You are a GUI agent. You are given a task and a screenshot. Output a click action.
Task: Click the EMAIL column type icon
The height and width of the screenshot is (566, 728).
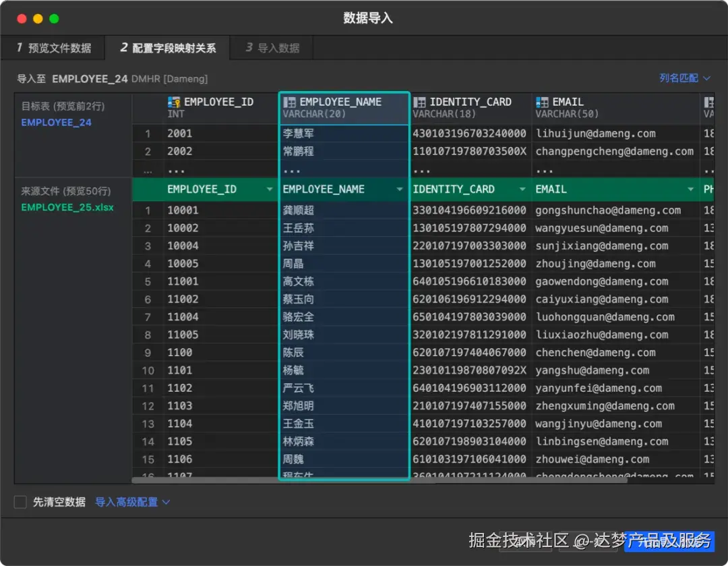542,103
